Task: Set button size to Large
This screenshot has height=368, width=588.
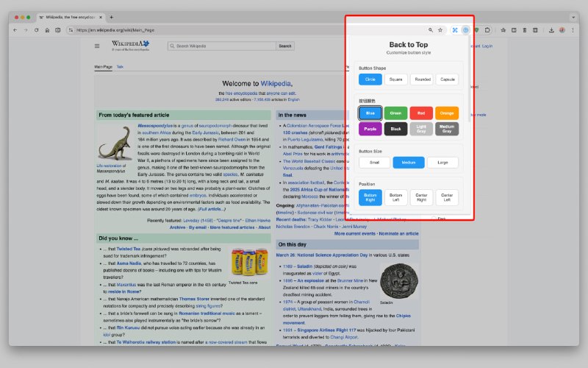Action: (442, 163)
